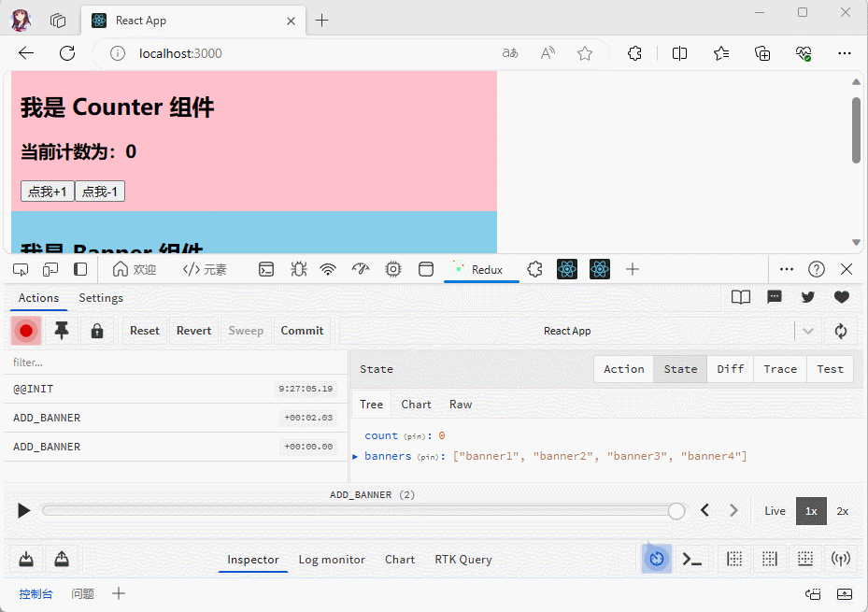
Task: Toggle the lock changes padlock icon
Action: pos(96,331)
